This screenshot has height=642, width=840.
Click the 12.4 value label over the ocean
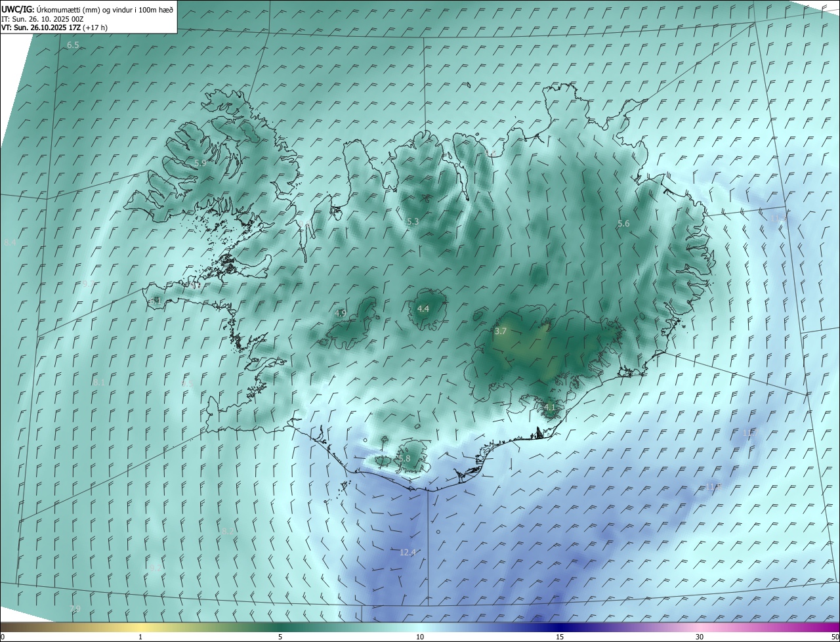point(408,553)
